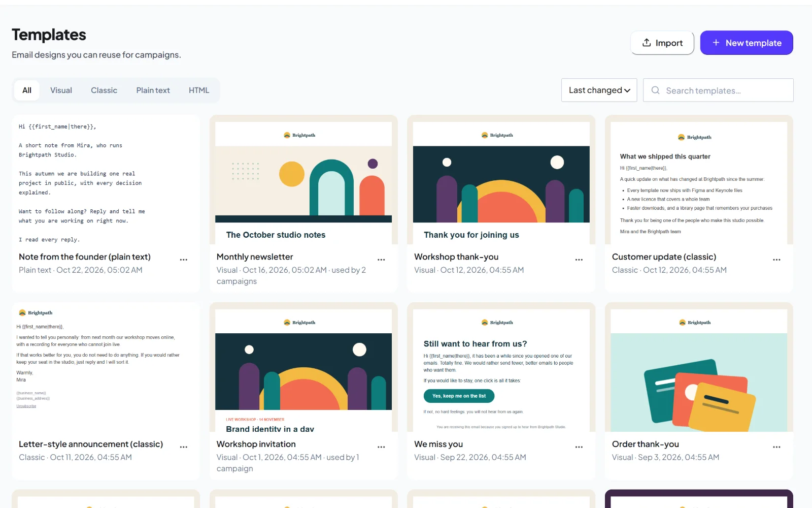This screenshot has width=812, height=508.
Task: Click the Workshop thank-you title
Action: [456, 257]
